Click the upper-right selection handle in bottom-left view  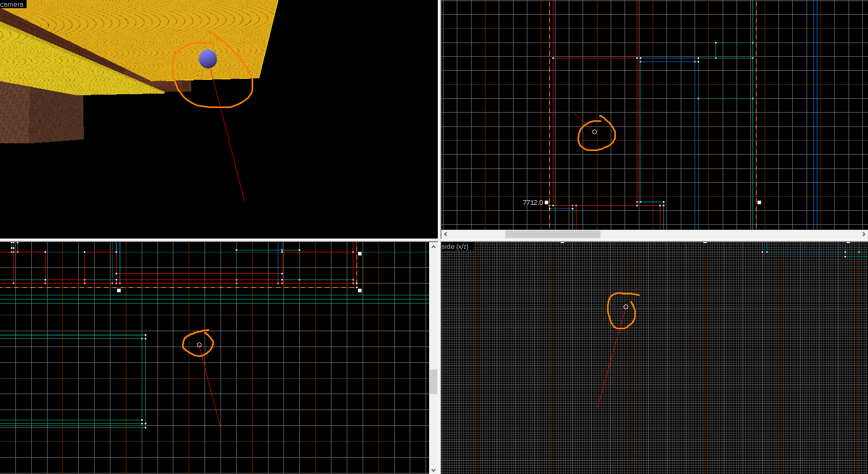coord(360,253)
